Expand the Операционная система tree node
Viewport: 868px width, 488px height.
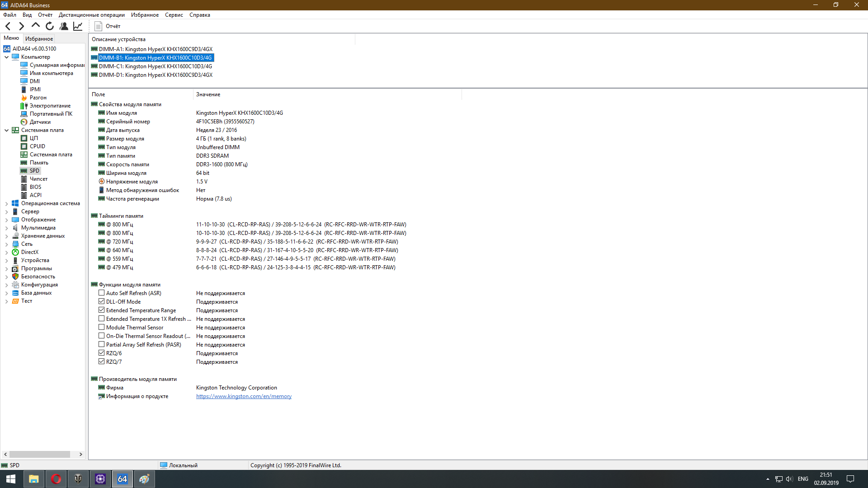click(x=6, y=203)
